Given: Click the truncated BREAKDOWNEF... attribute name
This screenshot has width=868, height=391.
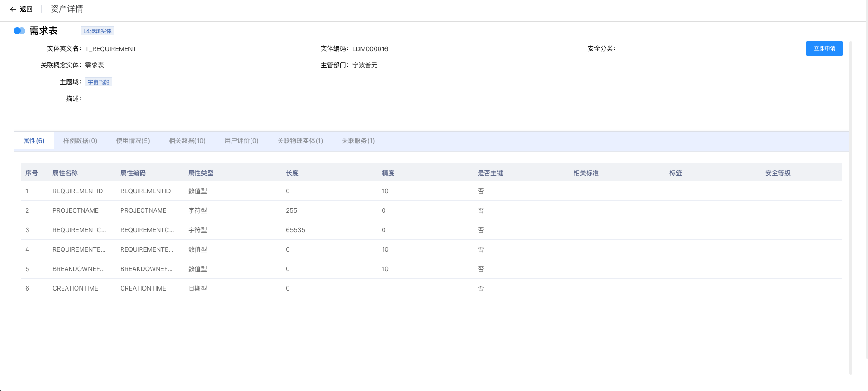Looking at the screenshot, I should [79, 269].
